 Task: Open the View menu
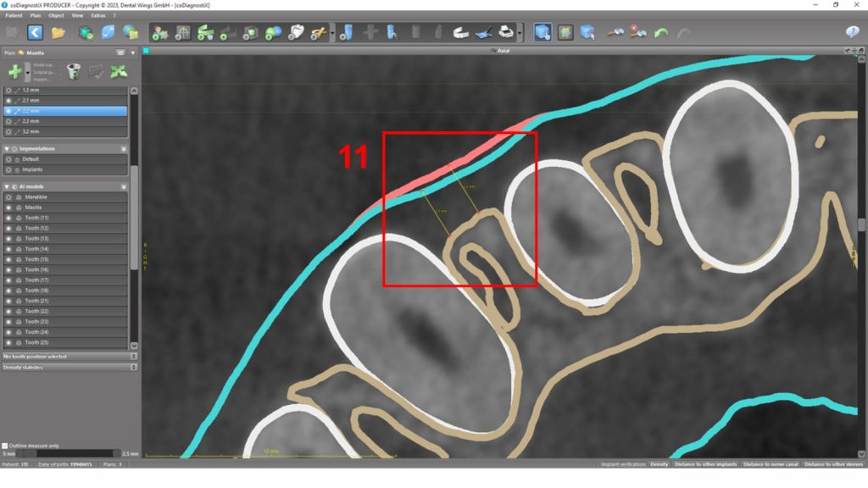[x=77, y=15]
